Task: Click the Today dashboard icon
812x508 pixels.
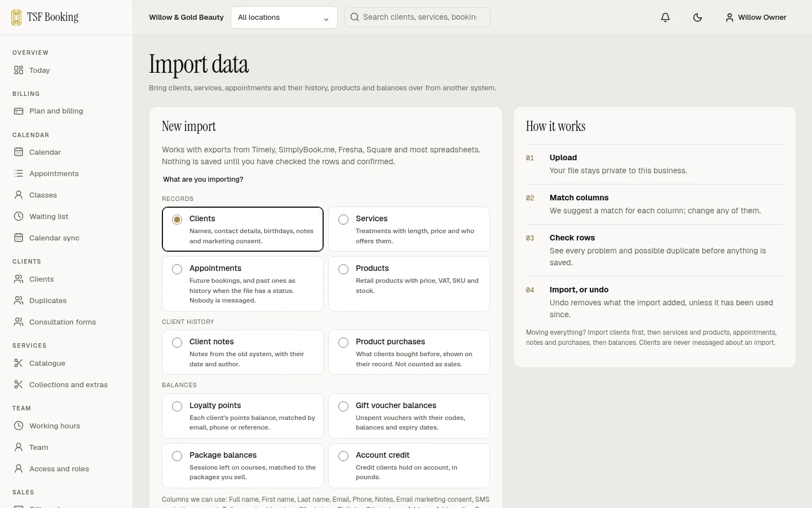Action: tap(19, 70)
